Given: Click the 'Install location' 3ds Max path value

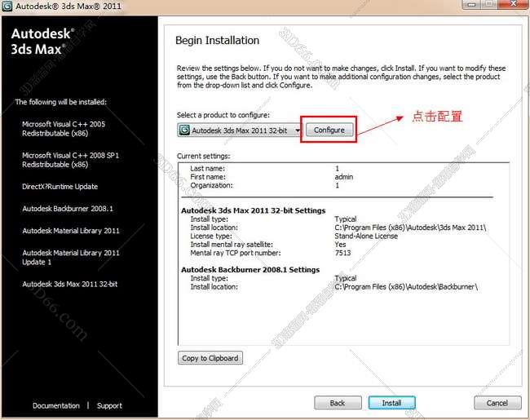Looking at the screenshot, I should click(410, 228).
